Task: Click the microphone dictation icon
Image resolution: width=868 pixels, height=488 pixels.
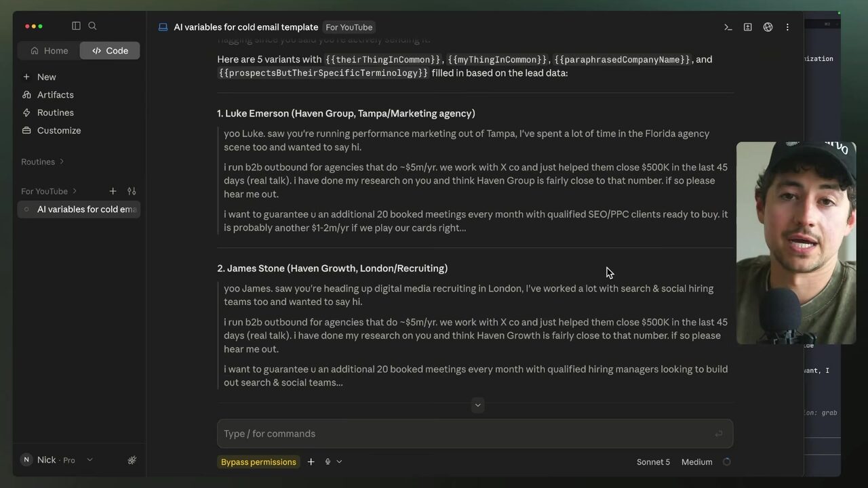Action: (328, 462)
